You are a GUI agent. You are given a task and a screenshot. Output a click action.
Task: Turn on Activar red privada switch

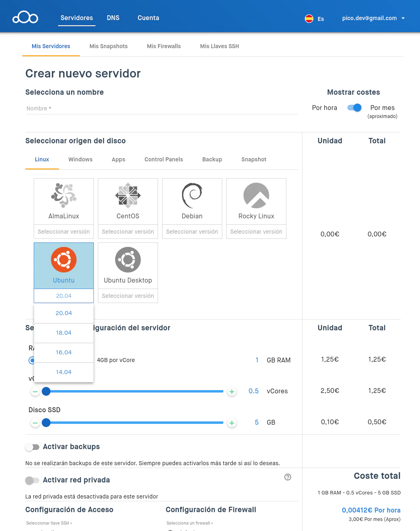click(x=32, y=480)
